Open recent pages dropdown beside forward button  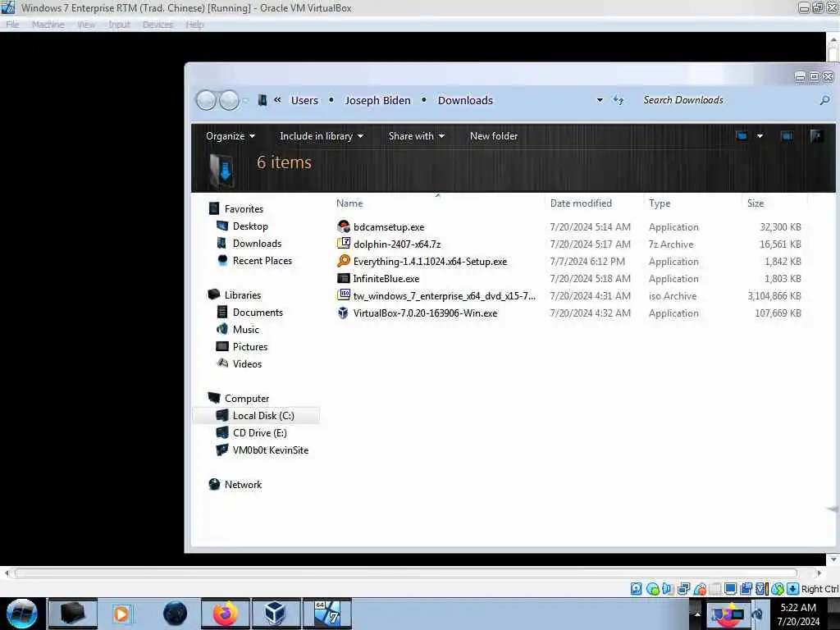[x=244, y=100]
